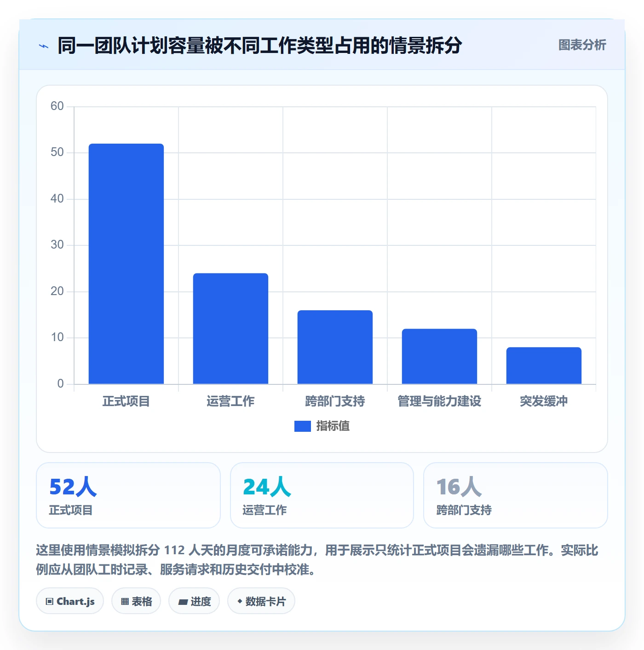
Task: Click the 正式项目 bar in the chart
Action: (x=126, y=264)
